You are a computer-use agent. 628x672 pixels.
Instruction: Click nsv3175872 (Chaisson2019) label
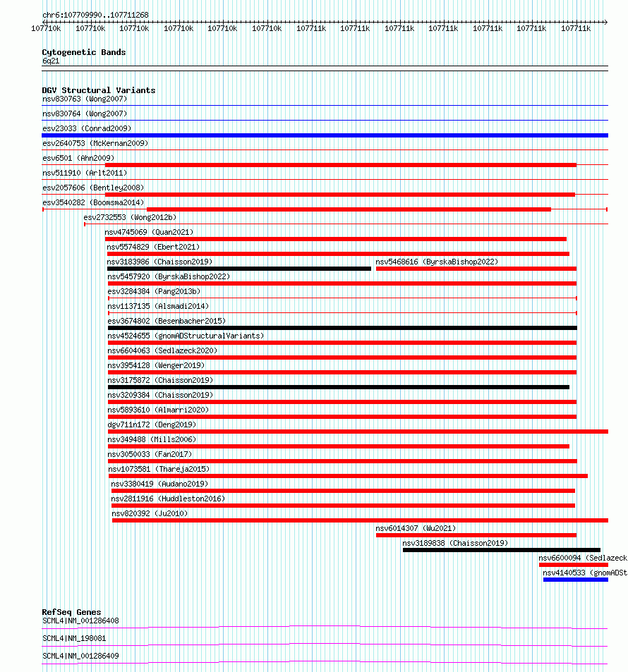pos(160,380)
